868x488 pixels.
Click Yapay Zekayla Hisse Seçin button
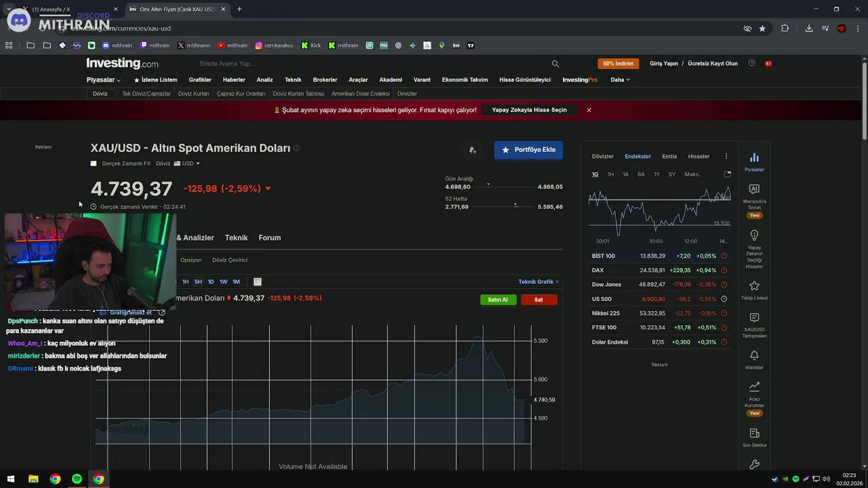(x=529, y=110)
